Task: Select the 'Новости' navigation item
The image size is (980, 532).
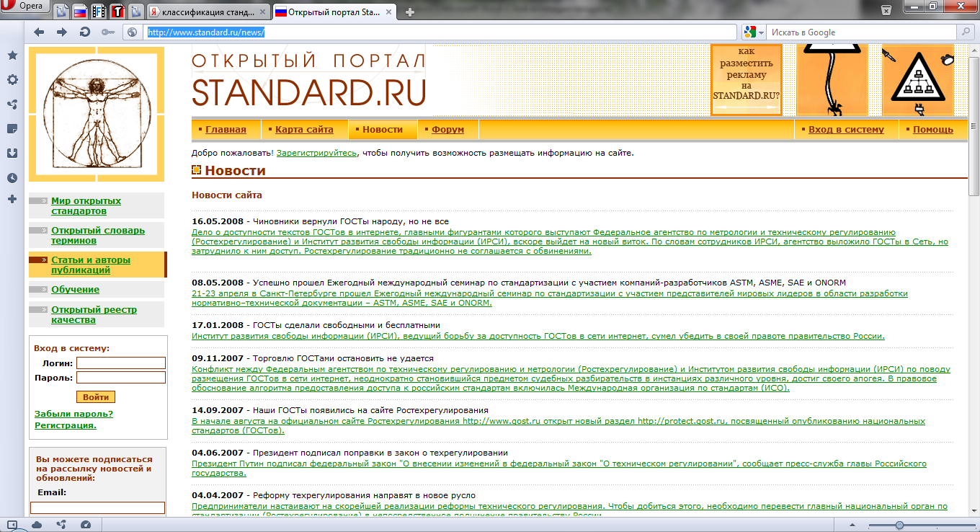Action: point(383,130)
